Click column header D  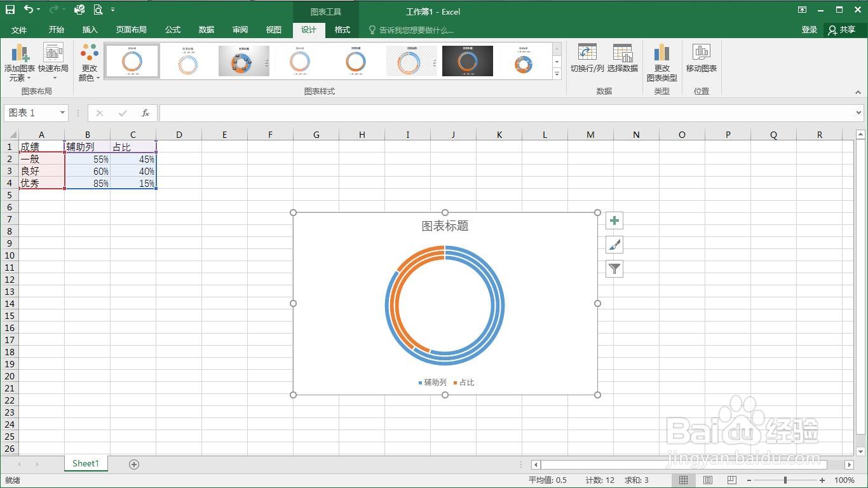click(179, 135)
